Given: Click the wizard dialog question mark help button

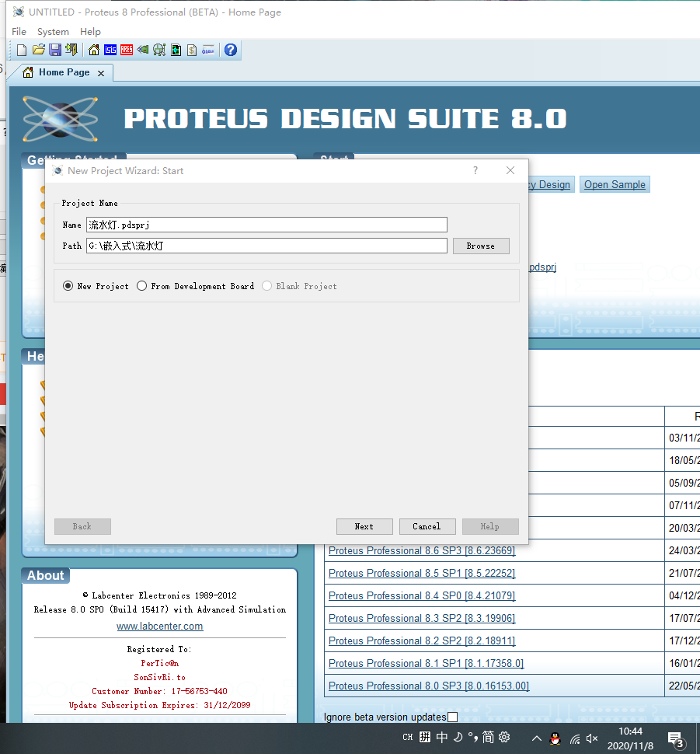Looking at the screenshot, I should point(475,170).
